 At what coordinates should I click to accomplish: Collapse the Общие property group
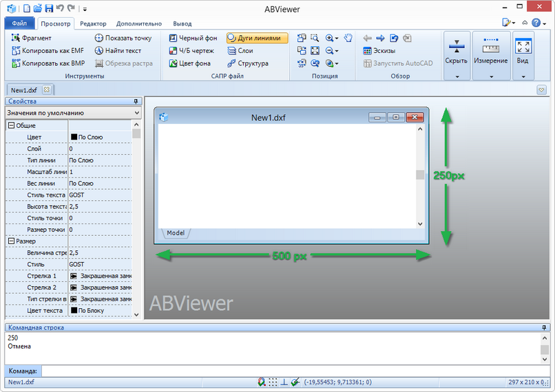click(x=11, y=126)
